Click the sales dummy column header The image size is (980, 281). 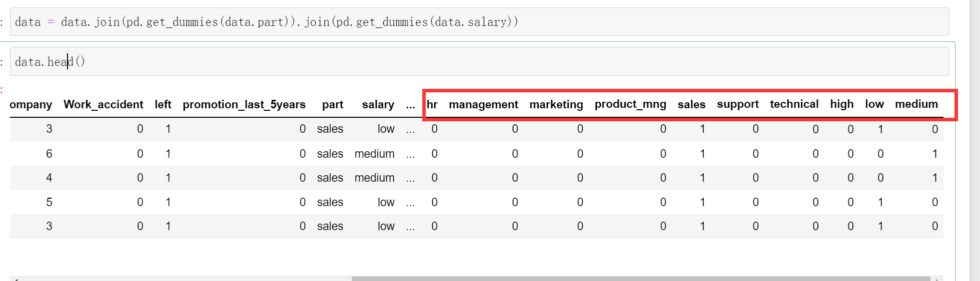coord(691,105)
